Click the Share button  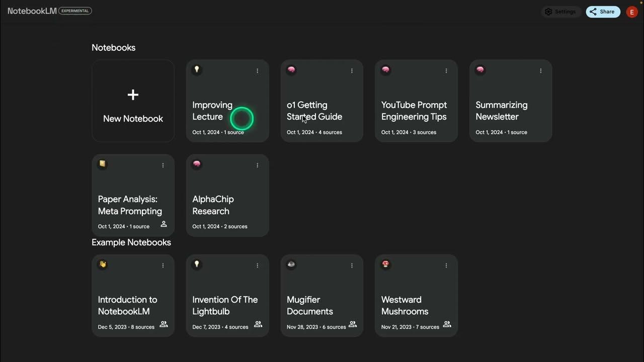tap(603, 12)
